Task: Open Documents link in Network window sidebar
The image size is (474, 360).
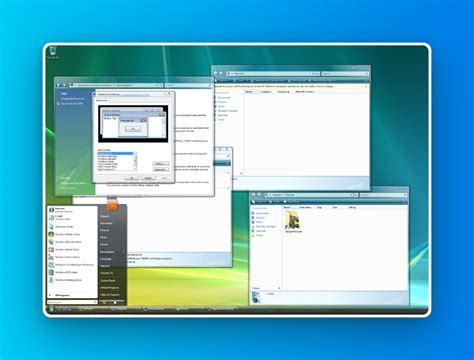Action: (224, 98)
